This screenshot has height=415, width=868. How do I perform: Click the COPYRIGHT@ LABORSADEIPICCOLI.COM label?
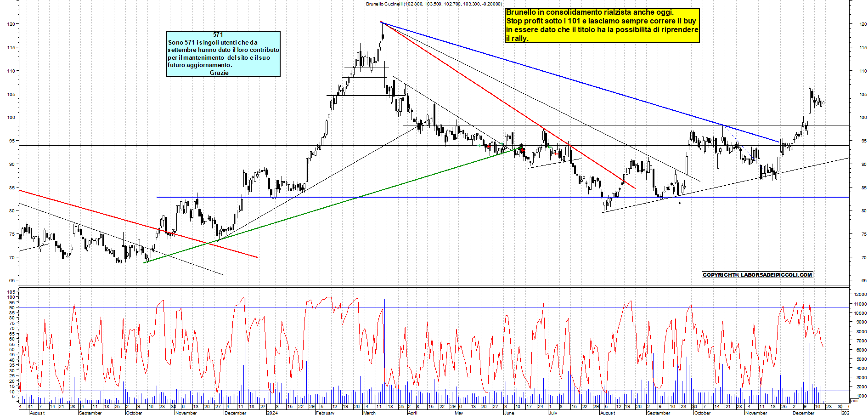click(757, 275)
